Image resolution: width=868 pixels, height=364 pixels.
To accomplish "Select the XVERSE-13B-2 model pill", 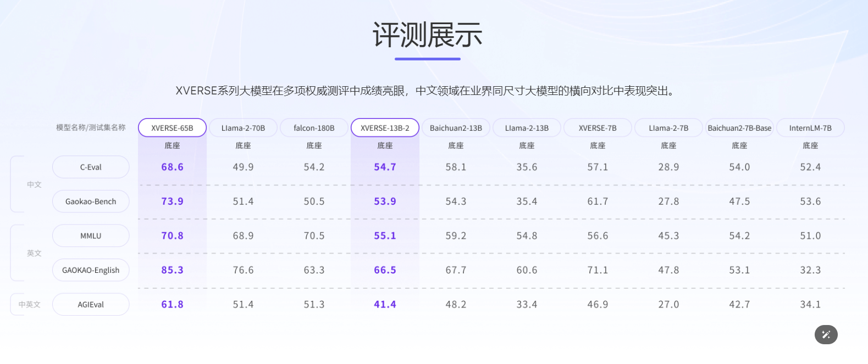I will tap(385, 128).
